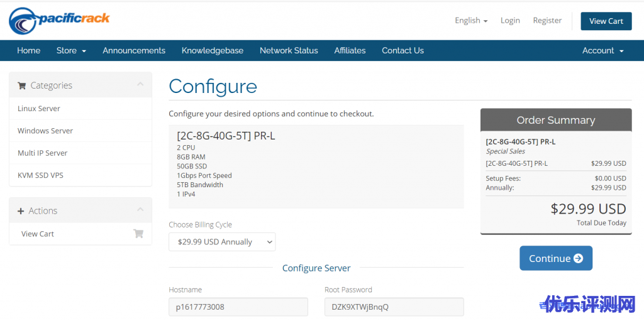Viewport: 644px width, 321px height.
Task: Click the shopping cart icon beside Categories
Action: point(22,85)
